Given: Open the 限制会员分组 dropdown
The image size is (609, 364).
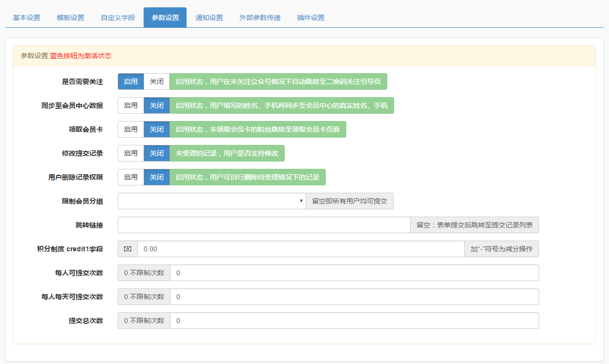Looking at the screenshot, I should (x=212, y=201).
